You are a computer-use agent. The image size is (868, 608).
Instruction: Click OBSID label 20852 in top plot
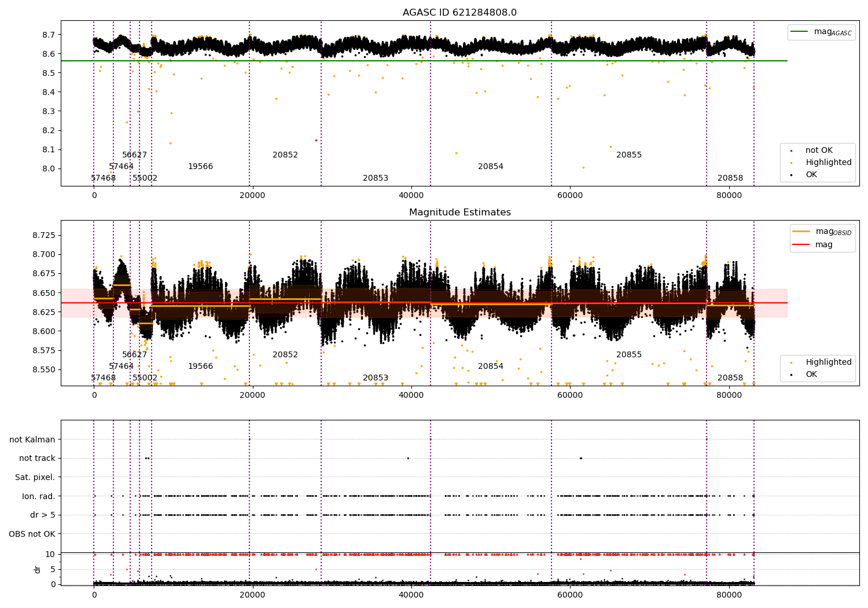pos(285,155)
